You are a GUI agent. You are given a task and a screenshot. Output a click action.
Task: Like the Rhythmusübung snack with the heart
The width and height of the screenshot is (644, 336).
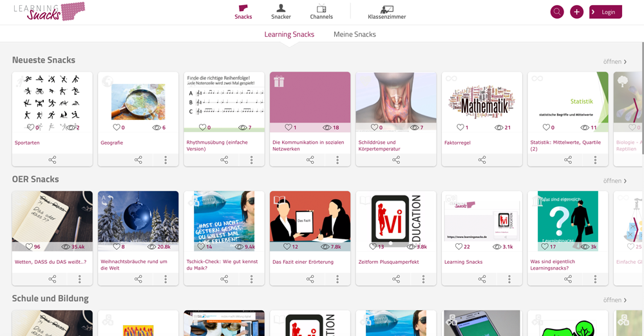[x=202, y=128]
